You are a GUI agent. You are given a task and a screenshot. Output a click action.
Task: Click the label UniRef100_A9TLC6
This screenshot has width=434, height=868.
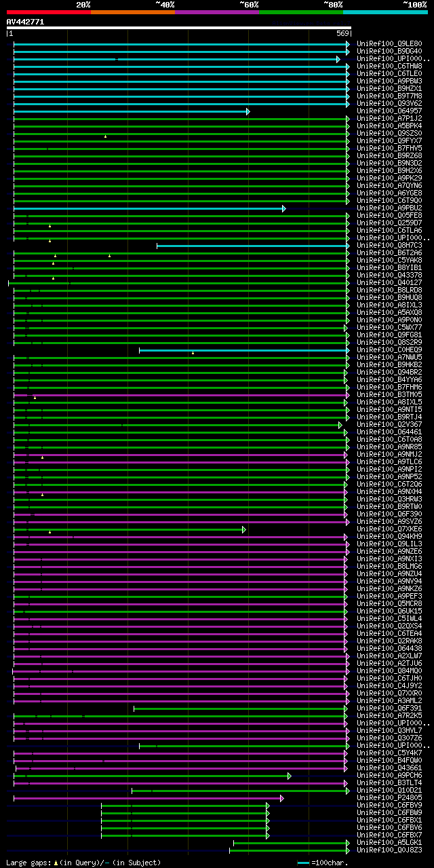pos(389,462)
